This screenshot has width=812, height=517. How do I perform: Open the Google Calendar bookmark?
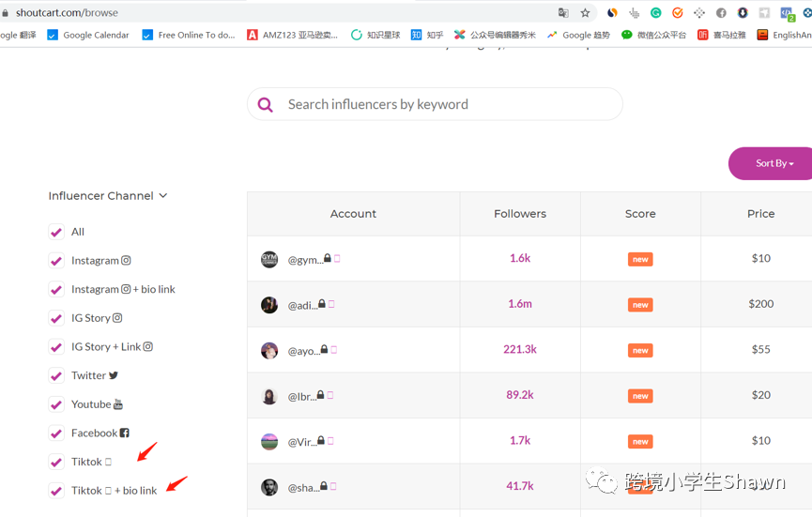[x=88, y=35]
